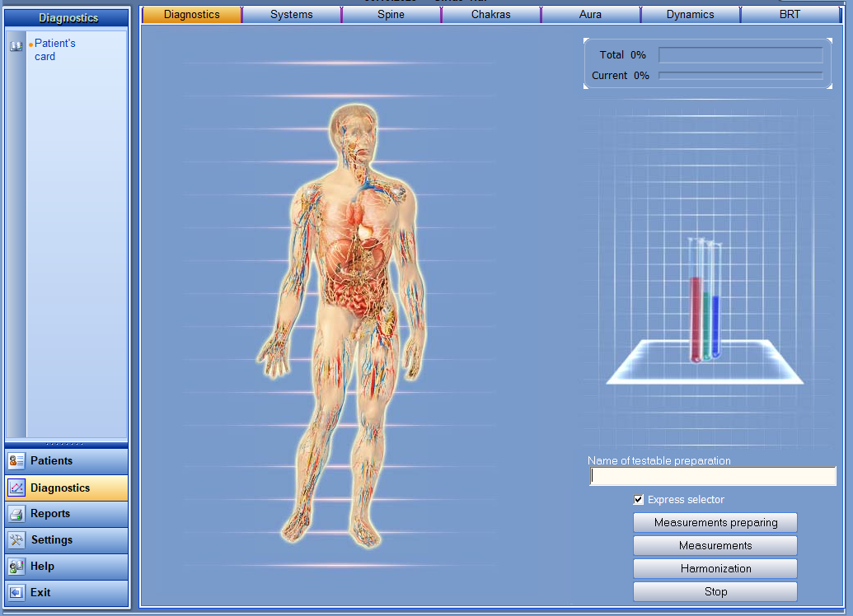Image resolution: width=853 pixels, height=616 pixels.
Task: Click the Exit label in sidebar
Action: (40, 592)
